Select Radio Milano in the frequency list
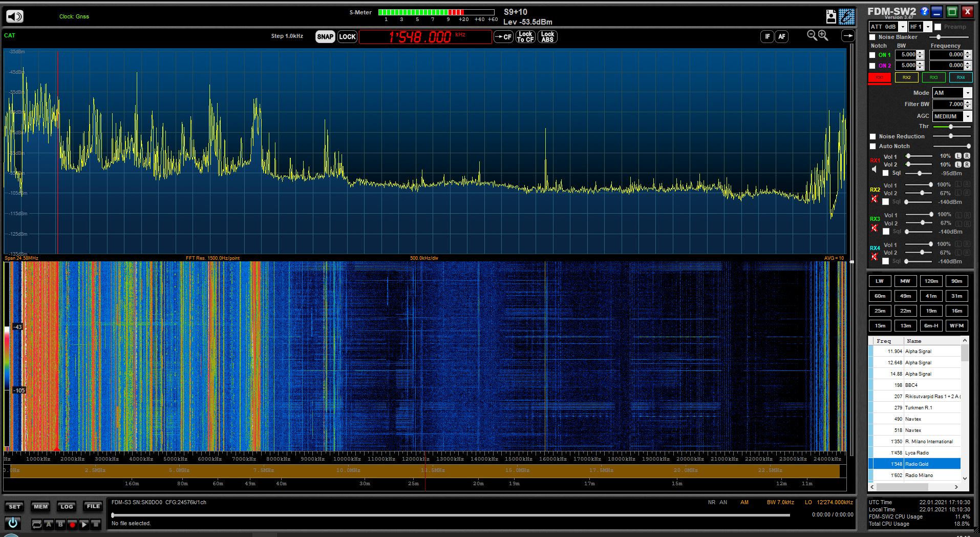Image resolution: width=980 pixels, height=537 pixels. coord(919,476)
